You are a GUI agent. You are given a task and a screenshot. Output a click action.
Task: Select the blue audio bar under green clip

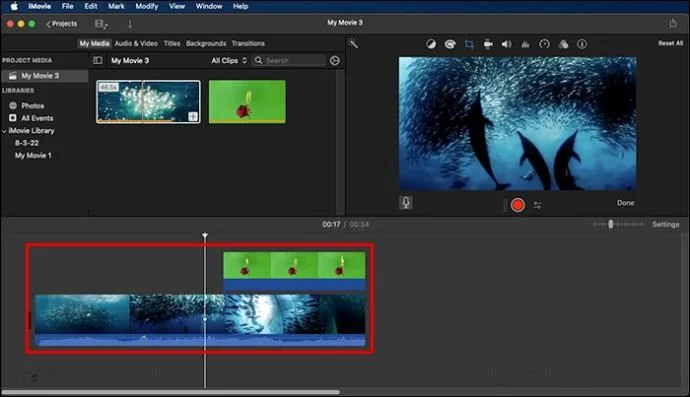[x=294, y=285]
